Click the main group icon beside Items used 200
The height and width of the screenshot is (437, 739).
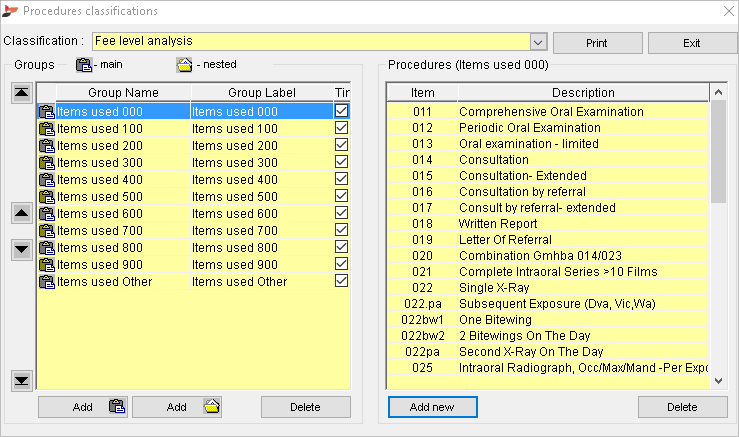47,146
